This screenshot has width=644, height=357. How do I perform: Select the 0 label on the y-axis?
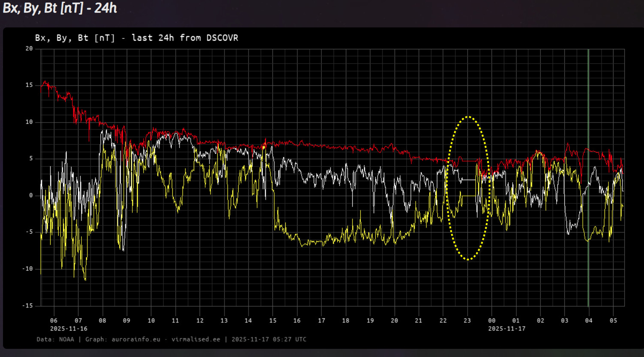coord(31,196)
